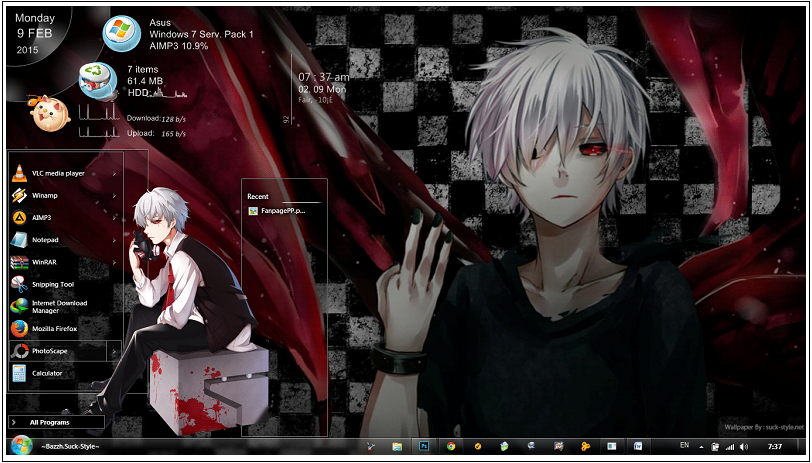Click the globe taskbar icon
This screenshot has width=812, height=463.
click(531, 446)
